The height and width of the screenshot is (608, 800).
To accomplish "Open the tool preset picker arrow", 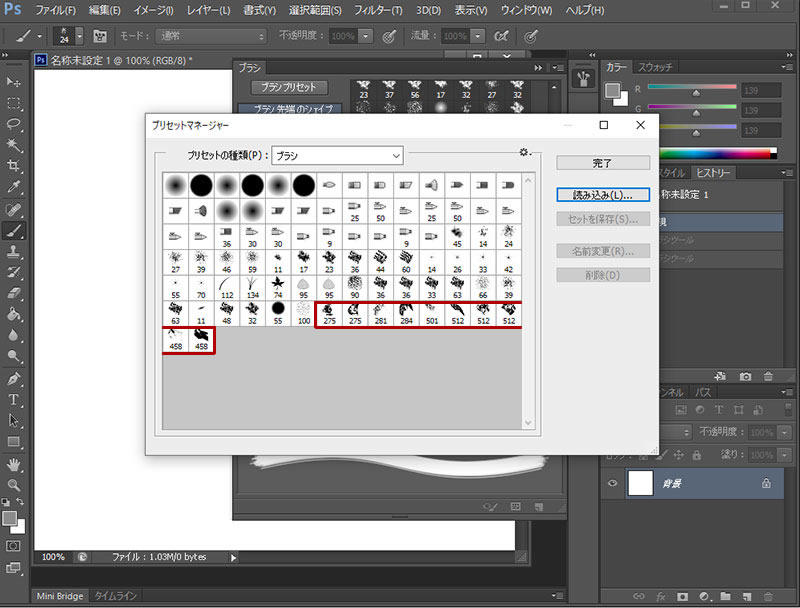I will pos(39,36).
